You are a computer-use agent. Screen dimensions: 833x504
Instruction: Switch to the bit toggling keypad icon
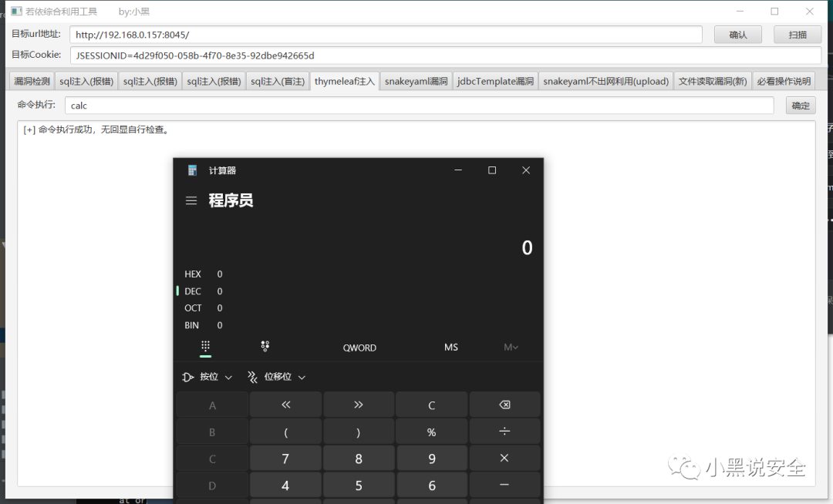[x=265, y=347]
